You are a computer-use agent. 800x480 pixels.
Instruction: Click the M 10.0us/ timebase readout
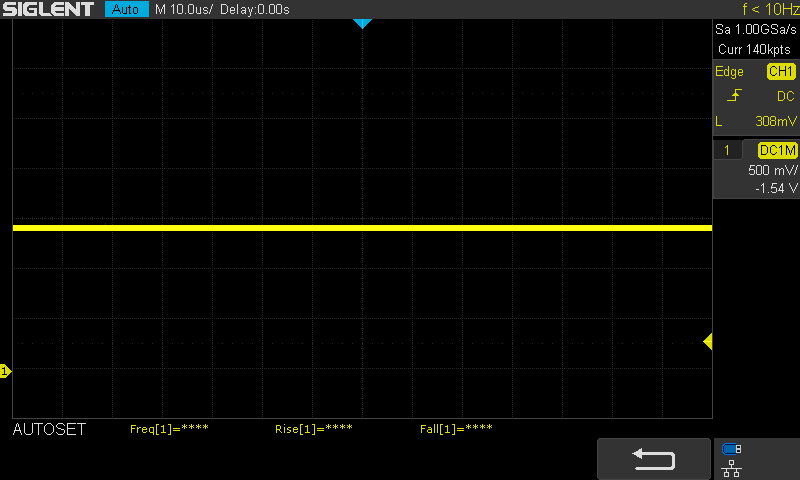pyautogui.click(x=184, y=10)
